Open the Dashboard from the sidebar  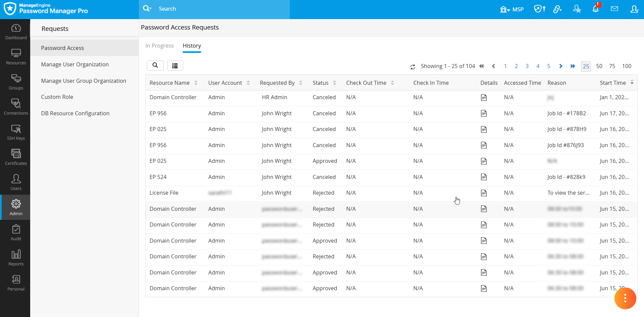coord(16,31)
